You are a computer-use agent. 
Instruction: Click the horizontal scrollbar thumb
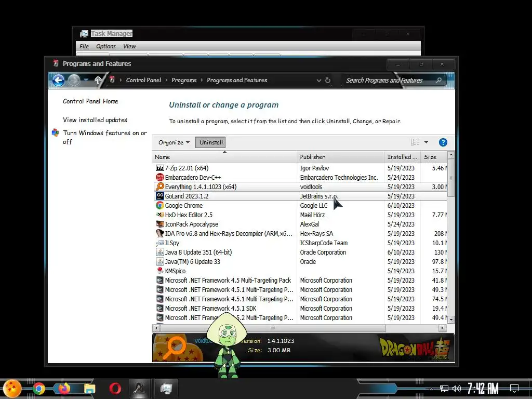coord(272,328)
